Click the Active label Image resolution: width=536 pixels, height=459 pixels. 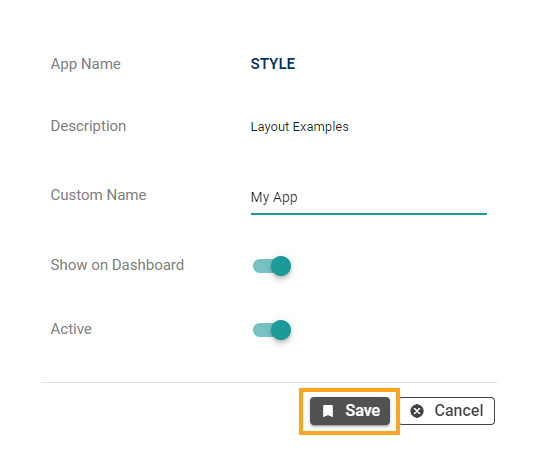pos(71,329)
